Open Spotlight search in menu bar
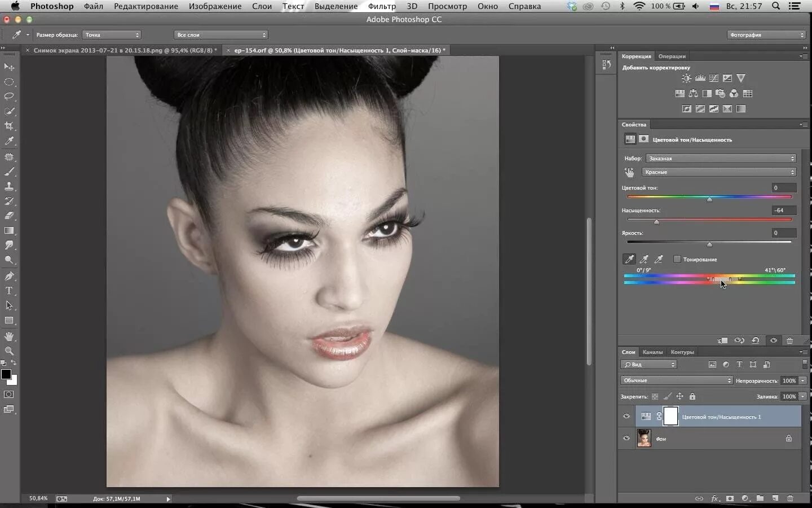Image resolution: width=812 pixels, height=508 pixels. coord(776,6)
